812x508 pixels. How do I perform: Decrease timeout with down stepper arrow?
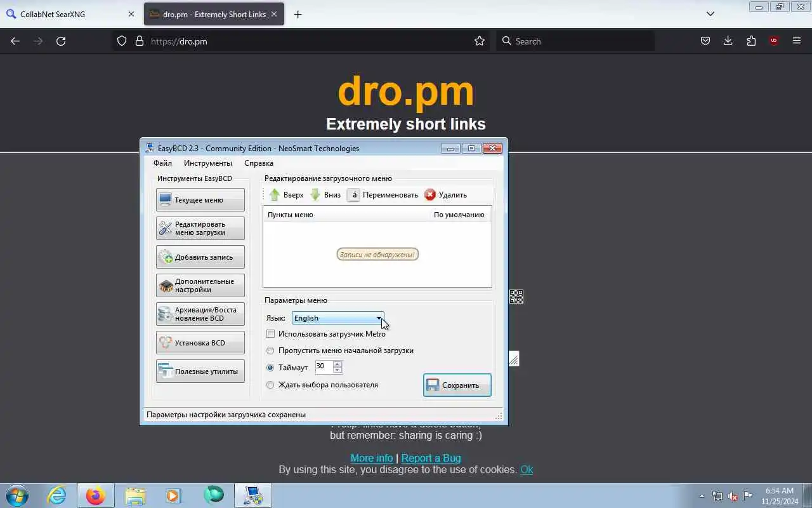point(337,370)
